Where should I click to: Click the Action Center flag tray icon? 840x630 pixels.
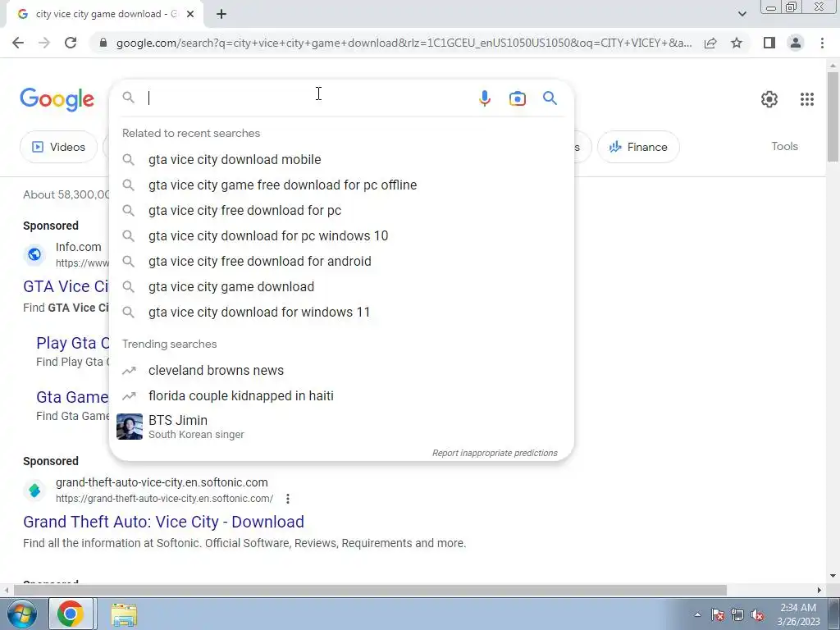(x=717, y=615)
